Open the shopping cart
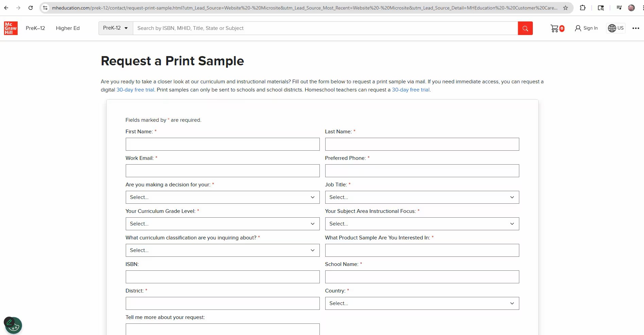 click(557, 28)
